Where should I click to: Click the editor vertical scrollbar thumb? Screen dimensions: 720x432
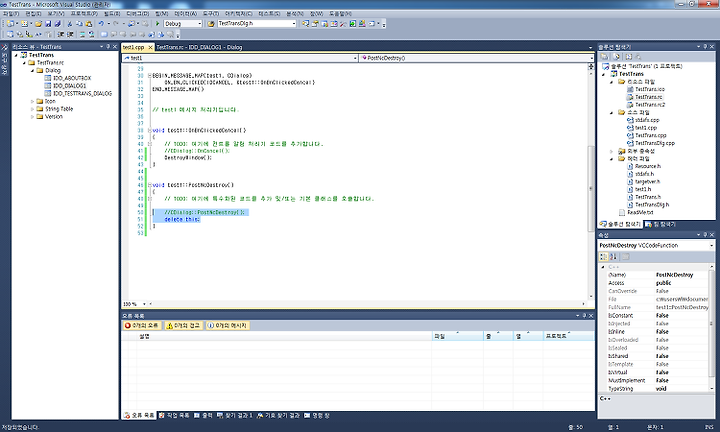(591, 188)
